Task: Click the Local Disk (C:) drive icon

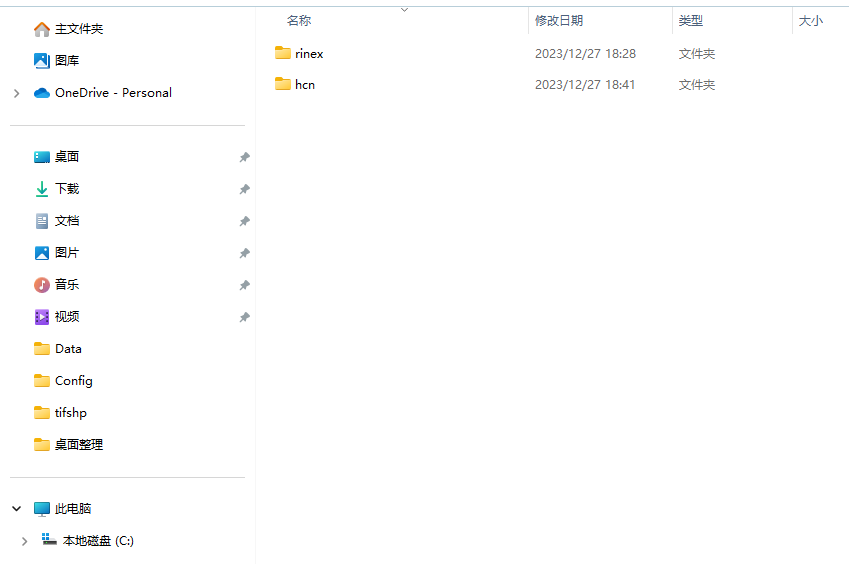Action: point(49,540)
